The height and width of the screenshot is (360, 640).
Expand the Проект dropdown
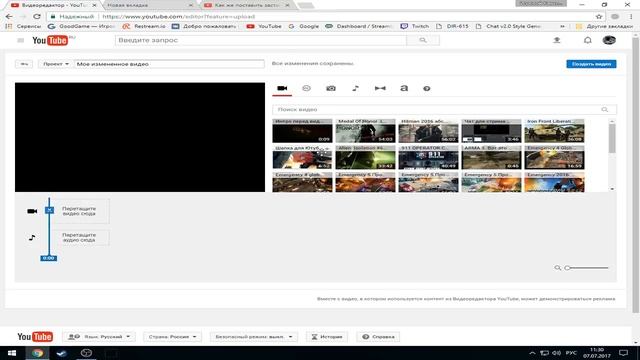coord(56,64)
